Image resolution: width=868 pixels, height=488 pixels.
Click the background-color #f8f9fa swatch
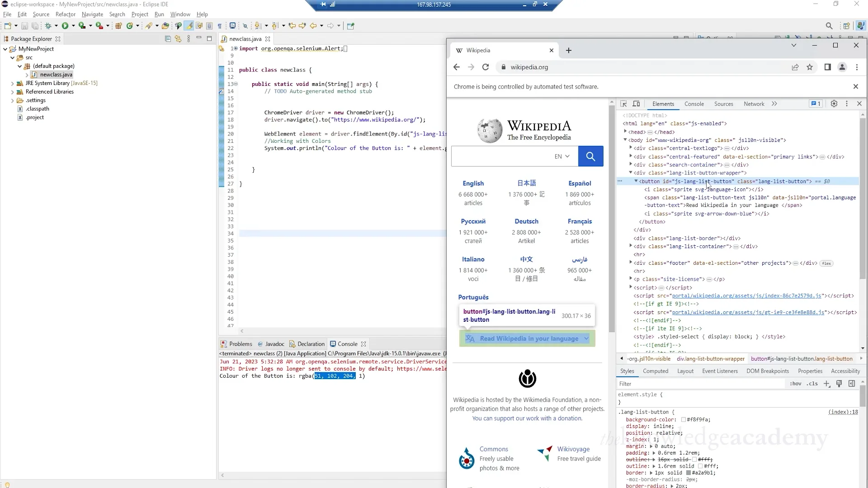(x=684, y=420)
